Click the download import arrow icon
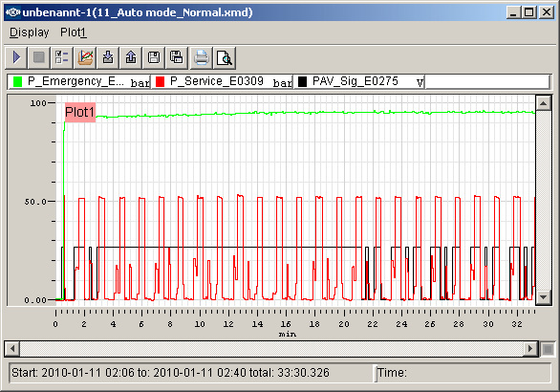 pyautogui.click(x=107, y=57)
